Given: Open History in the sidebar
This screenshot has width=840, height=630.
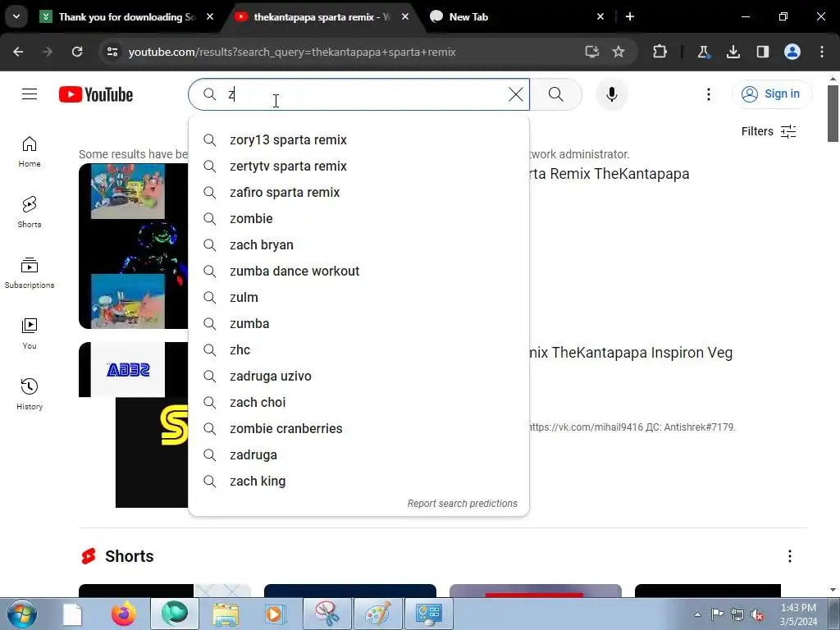Looking at the screenshot, I should click(30, 394).
